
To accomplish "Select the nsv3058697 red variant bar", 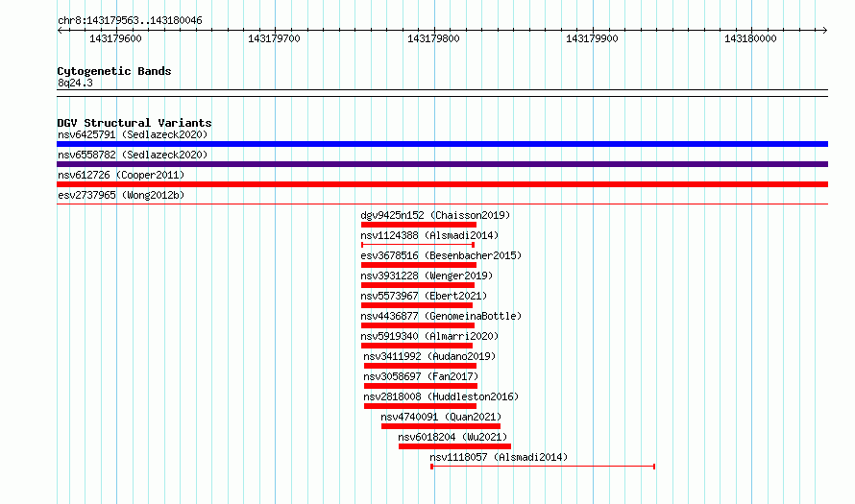I will pos(421,386).
